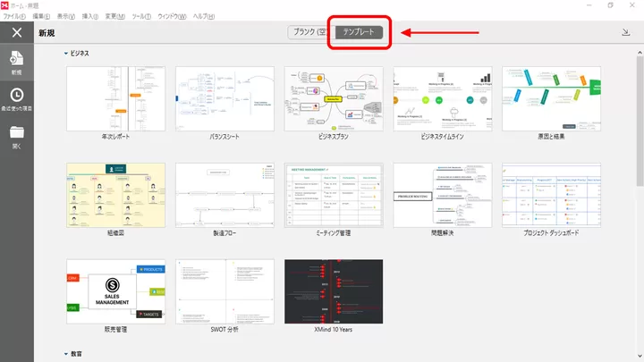Screen dimensions: 644x362
Task: Click the vertical scrollbar of template list
Action: (639, 134)
